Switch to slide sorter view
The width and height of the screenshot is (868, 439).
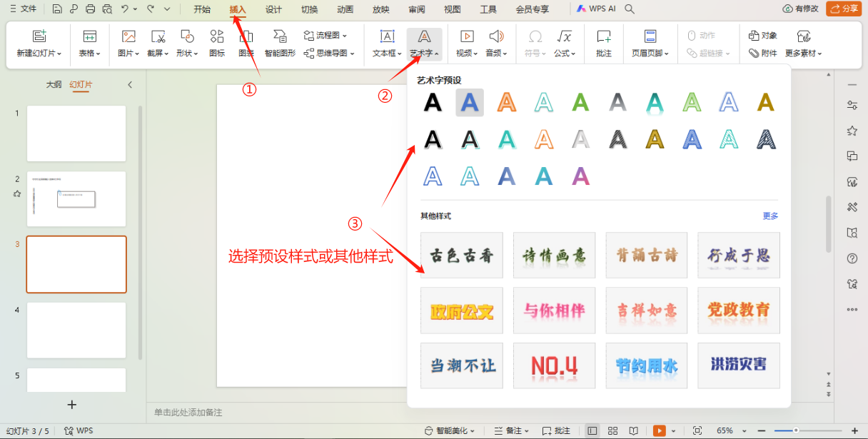pos(613,430)
